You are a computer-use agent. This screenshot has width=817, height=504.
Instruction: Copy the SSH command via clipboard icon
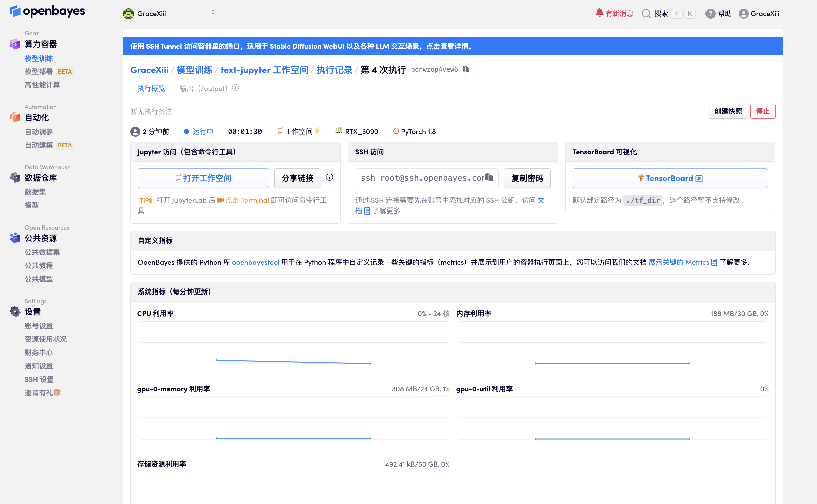click(489, 177)
